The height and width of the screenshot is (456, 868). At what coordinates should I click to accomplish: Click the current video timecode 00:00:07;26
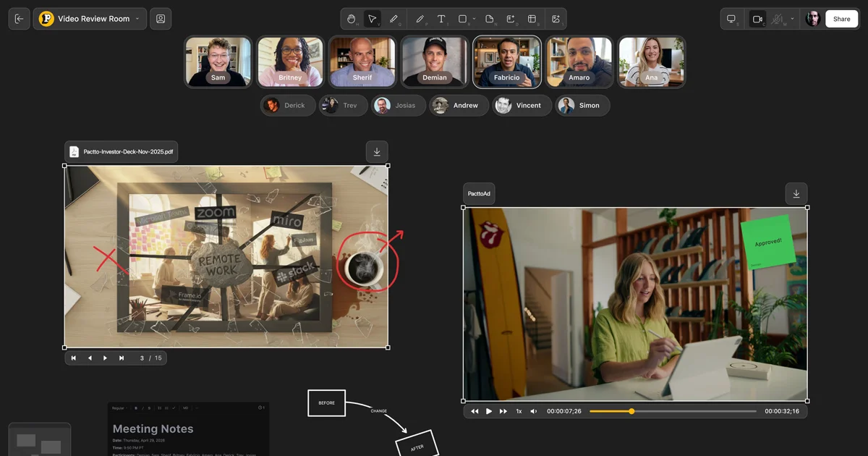pyautogui.click(x=564, y=411)
